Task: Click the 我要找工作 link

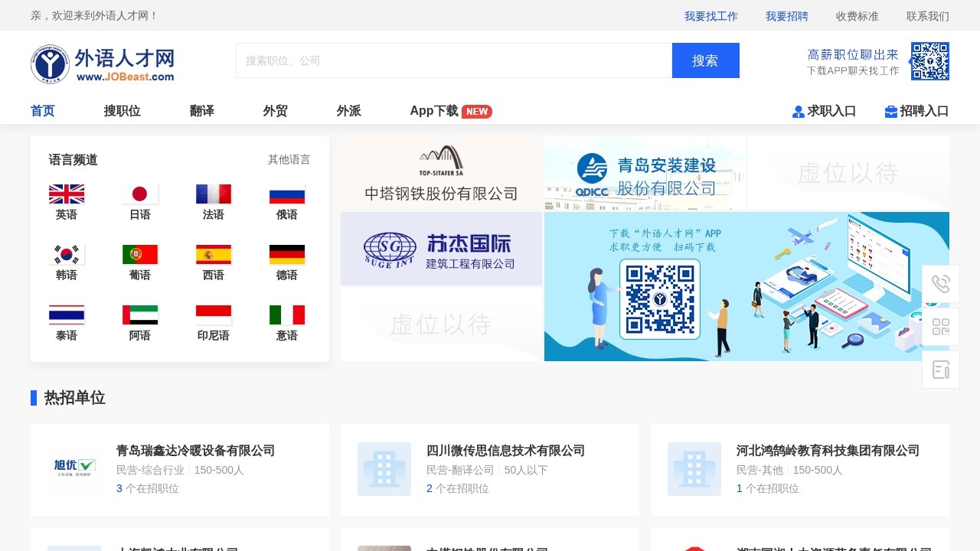Action: pos(710,16)
